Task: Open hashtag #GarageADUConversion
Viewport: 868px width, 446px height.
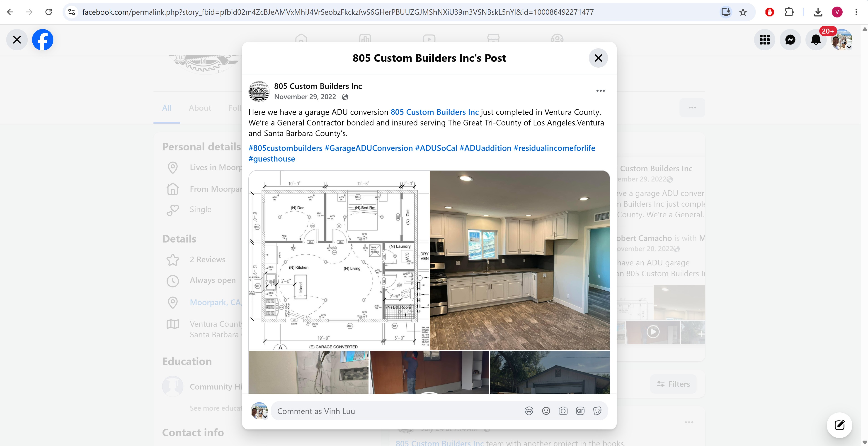Action: point(369,148)
